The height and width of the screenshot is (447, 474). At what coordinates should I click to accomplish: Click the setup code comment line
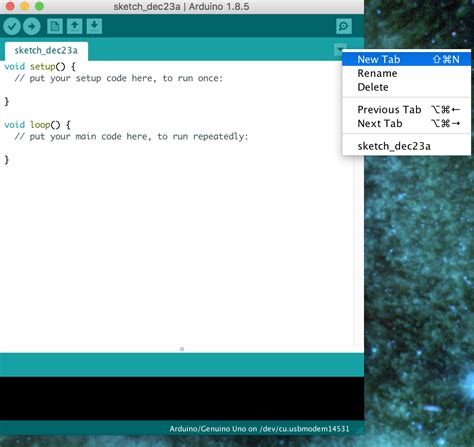(x=119, y=78)
